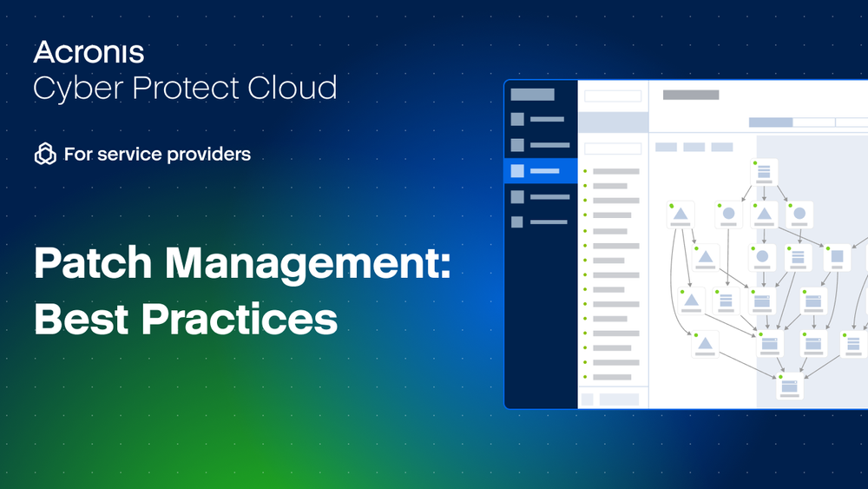Click the "For service providers" label

tap(157, 154)
